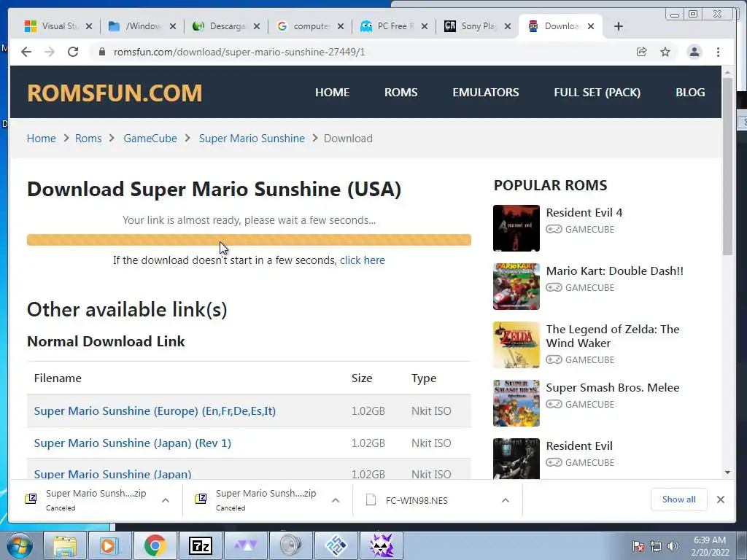The height and width of the screenshot is (560, 747).
Task: Click the page scrollbar down arrow
Action: point(727,472)
